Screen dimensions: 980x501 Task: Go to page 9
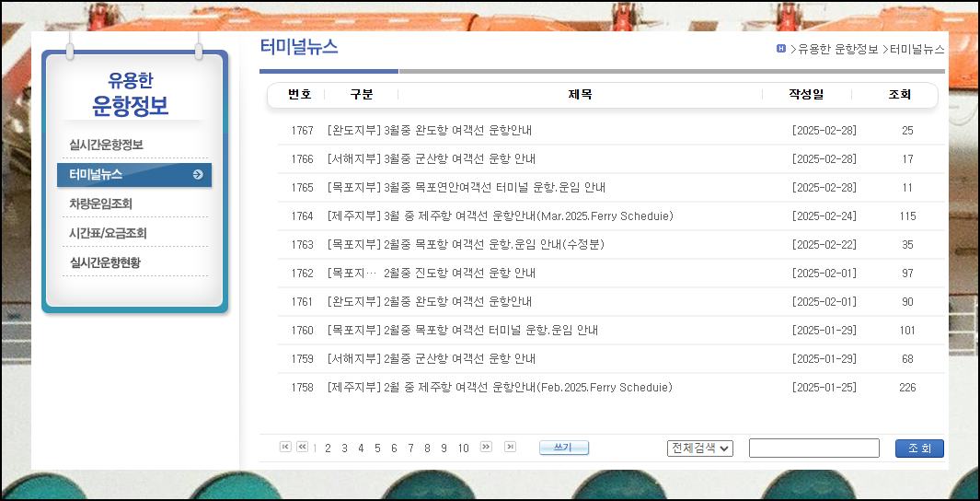click(x=444, y=448)
